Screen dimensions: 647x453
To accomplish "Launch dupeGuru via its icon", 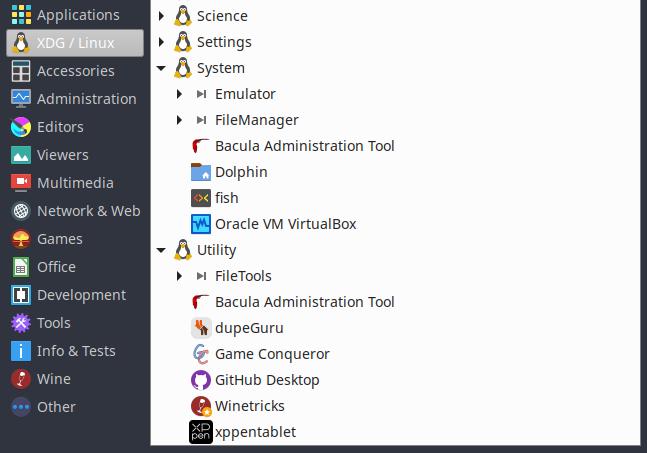I will [x=200, y=328].
